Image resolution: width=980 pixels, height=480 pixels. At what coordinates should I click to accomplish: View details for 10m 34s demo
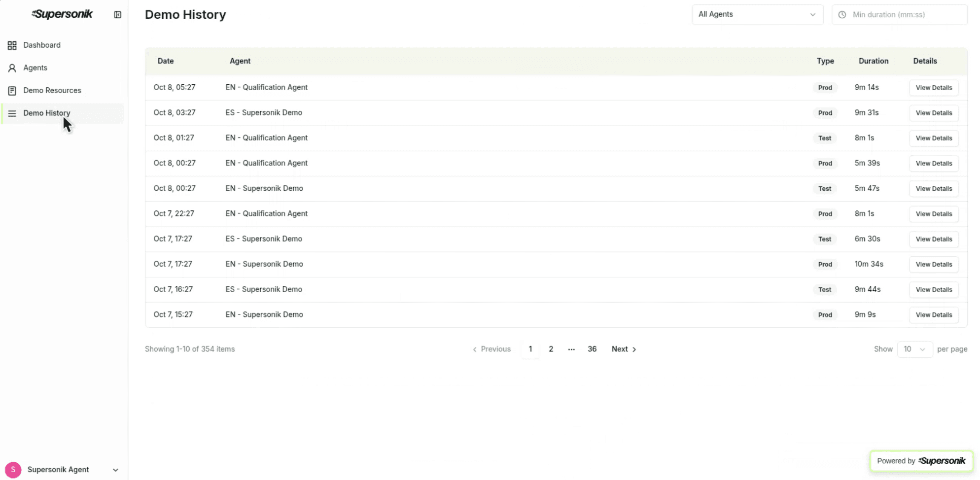[x=934, y=264]
